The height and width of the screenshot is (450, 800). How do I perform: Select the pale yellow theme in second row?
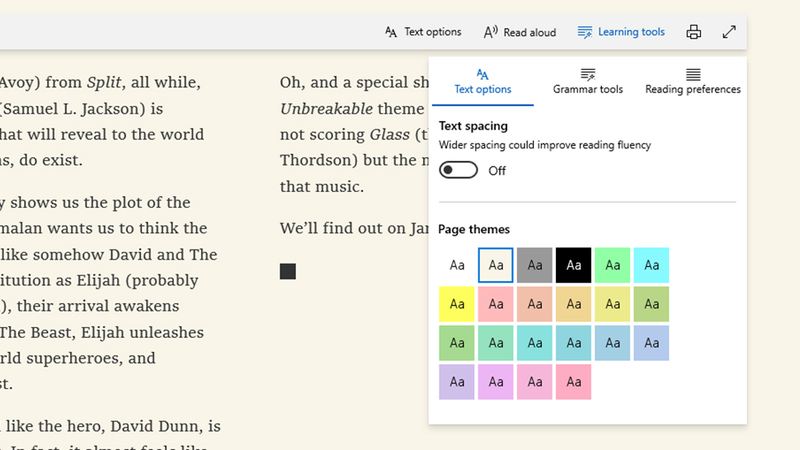[612, 304]
